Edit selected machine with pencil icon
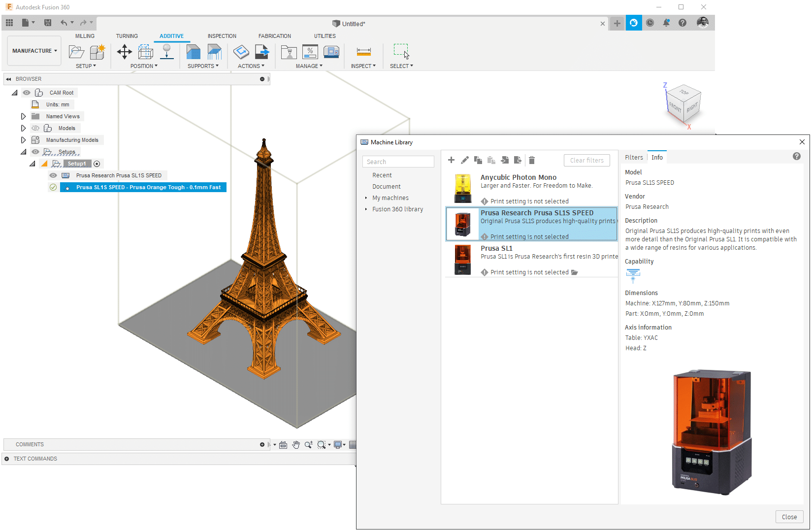The image size is (812, 531). [x=464, y=160]
